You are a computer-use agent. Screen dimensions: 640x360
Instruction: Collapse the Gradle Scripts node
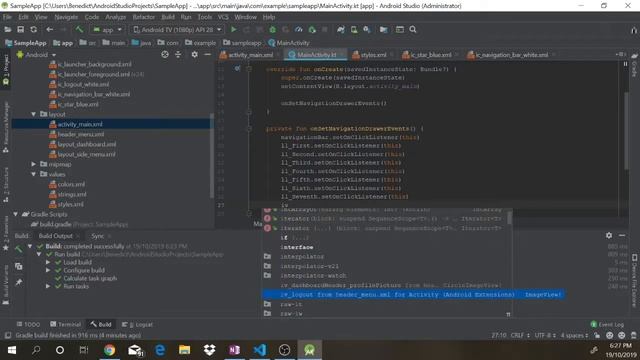click(x=16, y=214)
